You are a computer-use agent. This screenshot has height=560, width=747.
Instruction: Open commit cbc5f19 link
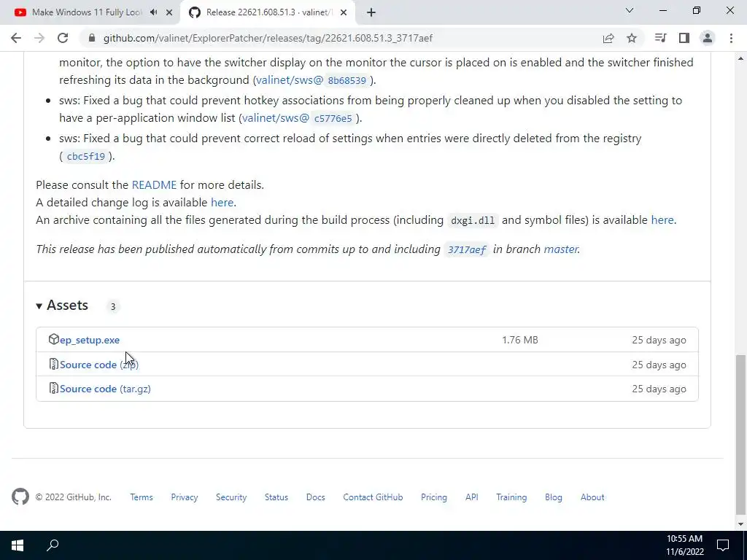(x=86, y=156)
